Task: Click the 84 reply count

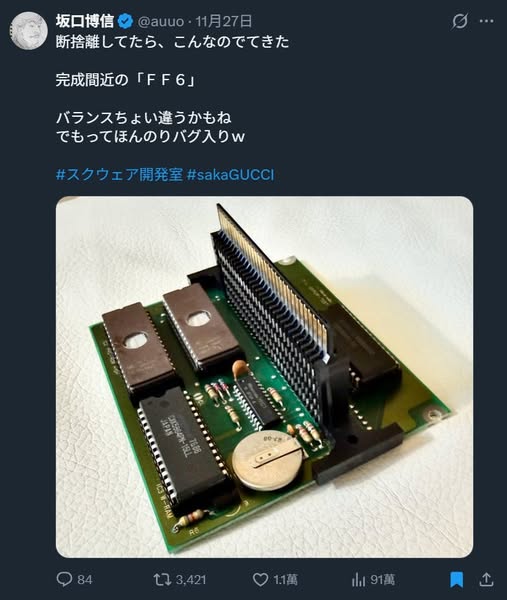Action: pos(85,580)
